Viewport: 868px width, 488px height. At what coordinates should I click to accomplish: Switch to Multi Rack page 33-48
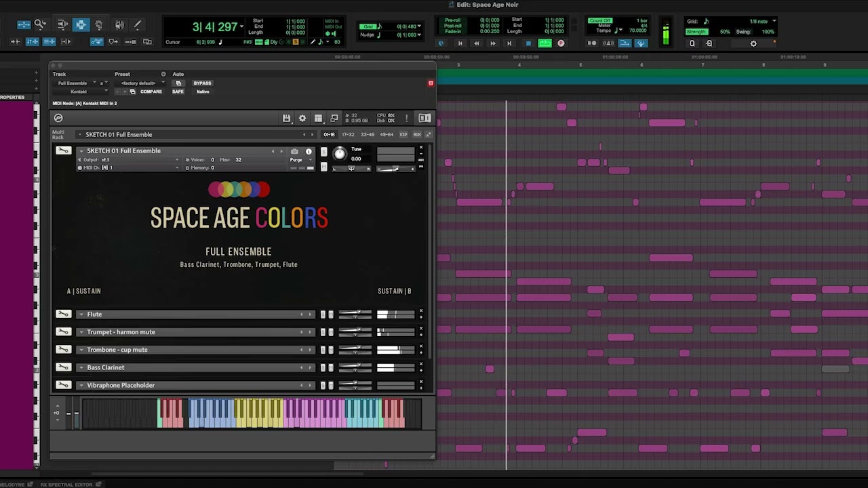[367, 134]
